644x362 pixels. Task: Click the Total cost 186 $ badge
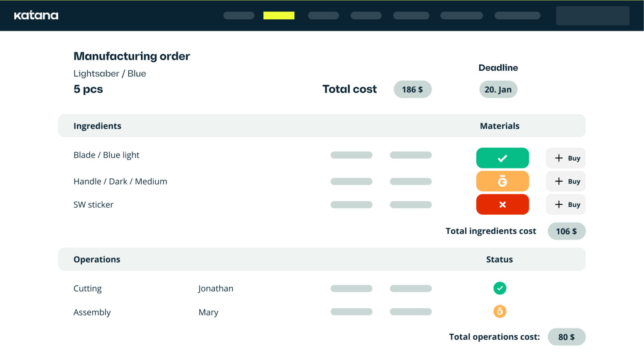coord(413,89)
